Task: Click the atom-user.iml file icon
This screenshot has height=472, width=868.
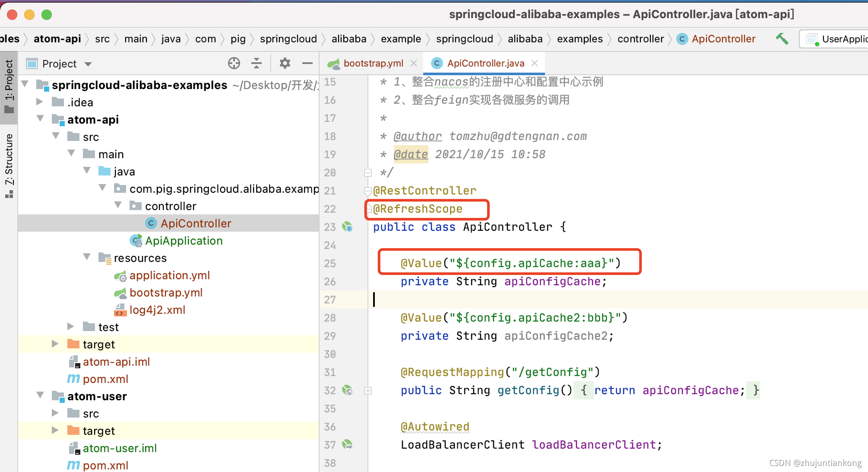Action: [x=74, y=448]
